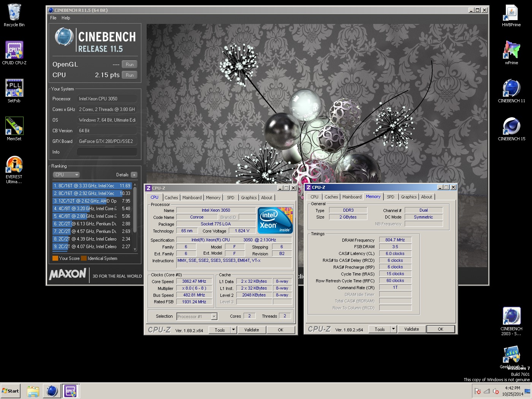Open the SetFsb desktop shortcut
Viewport: 532px width, 399px height.
[14, 91]
